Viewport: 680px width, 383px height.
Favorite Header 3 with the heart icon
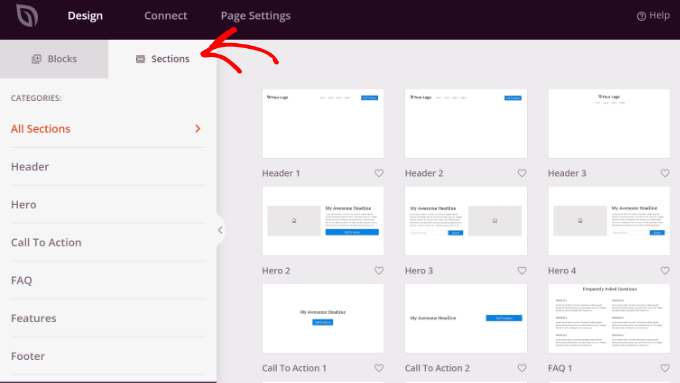pos(665,173)
